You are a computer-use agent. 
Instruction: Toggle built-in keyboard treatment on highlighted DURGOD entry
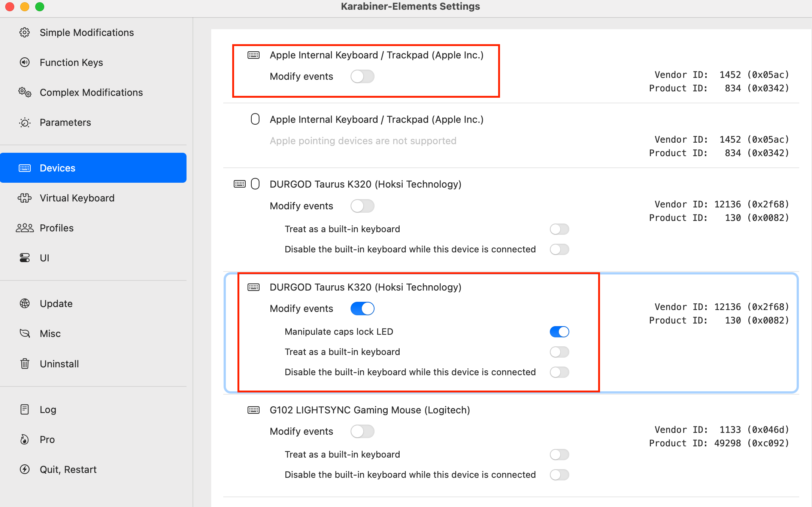[x=560, y=352]
